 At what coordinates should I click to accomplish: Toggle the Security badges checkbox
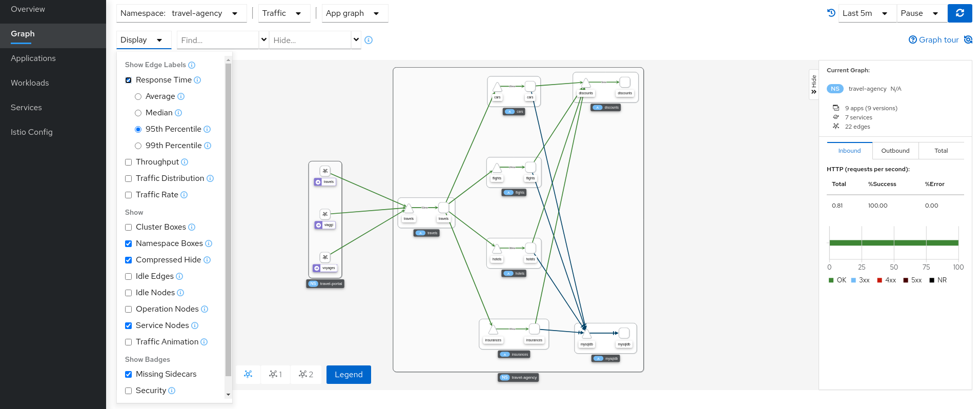click(x=129, y=391)
